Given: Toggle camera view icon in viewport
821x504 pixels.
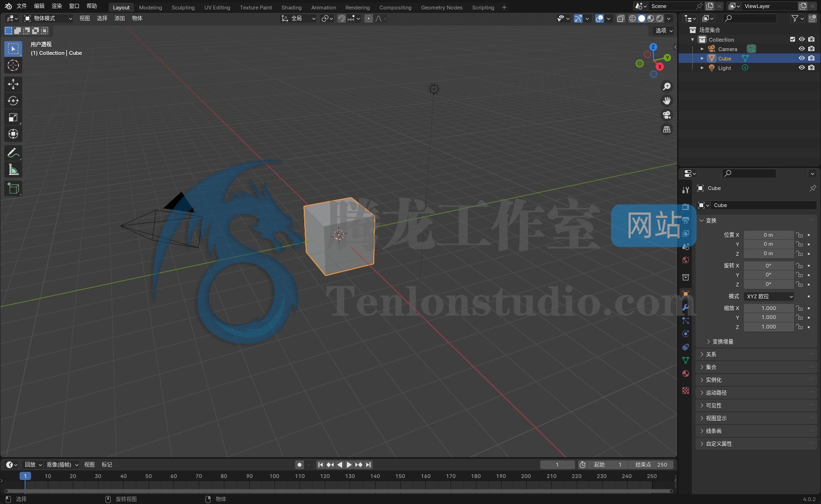Looking at the screenshot, I should [667, 115].
